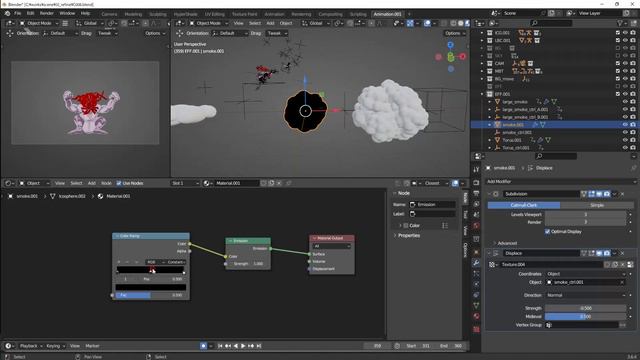Collapse the EFF.001 collection
Viewport: 640px width, 360px height.
[x=482, y=94]
